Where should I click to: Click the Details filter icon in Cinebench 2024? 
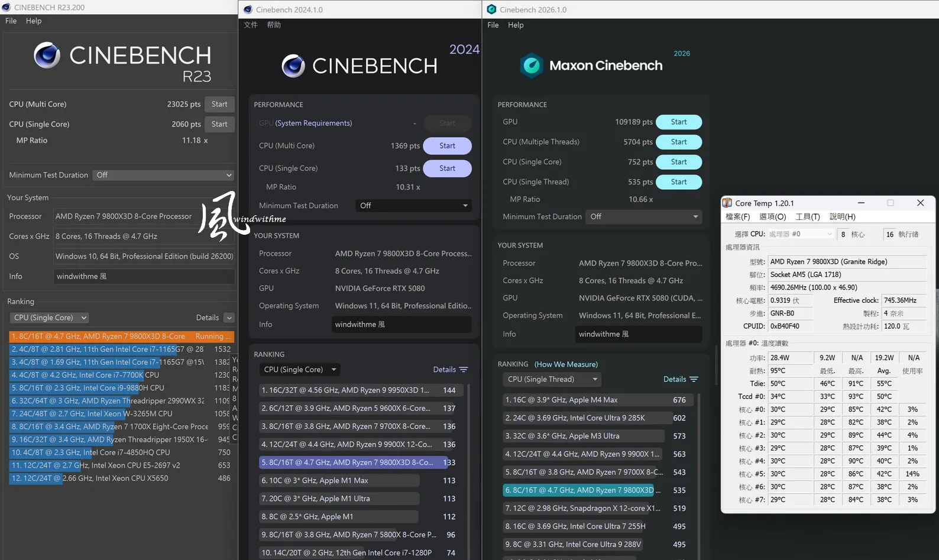[x=464, y=370]
